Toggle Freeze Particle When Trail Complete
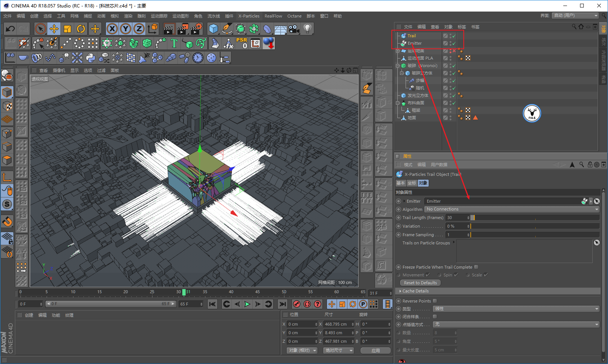Screen dimensions: 608x364 [x=476, y=267]
